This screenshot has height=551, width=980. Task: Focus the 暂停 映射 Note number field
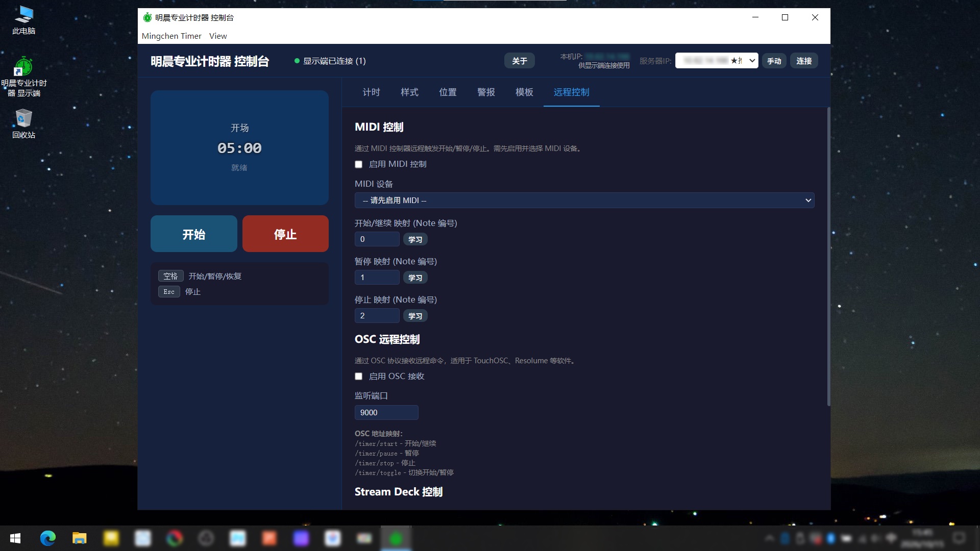tap(377, 278)
